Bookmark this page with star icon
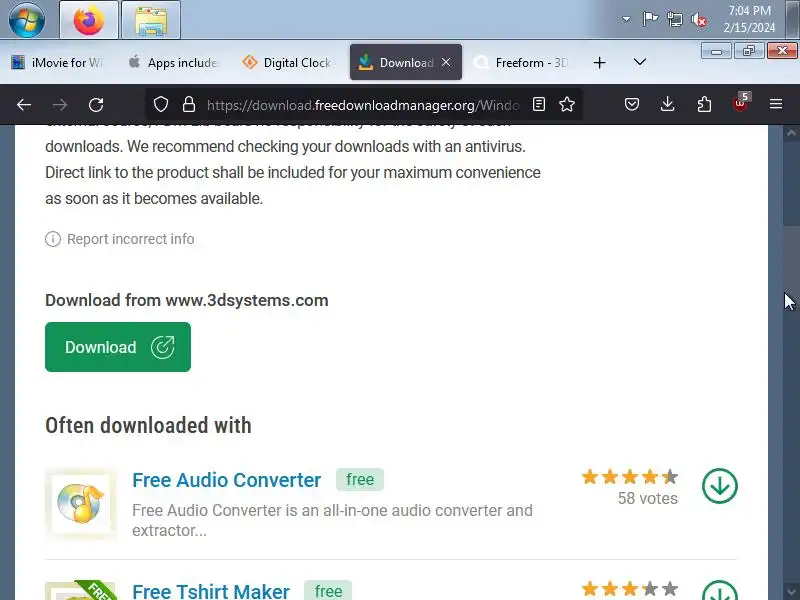800x600 pixels. point(567,105)
